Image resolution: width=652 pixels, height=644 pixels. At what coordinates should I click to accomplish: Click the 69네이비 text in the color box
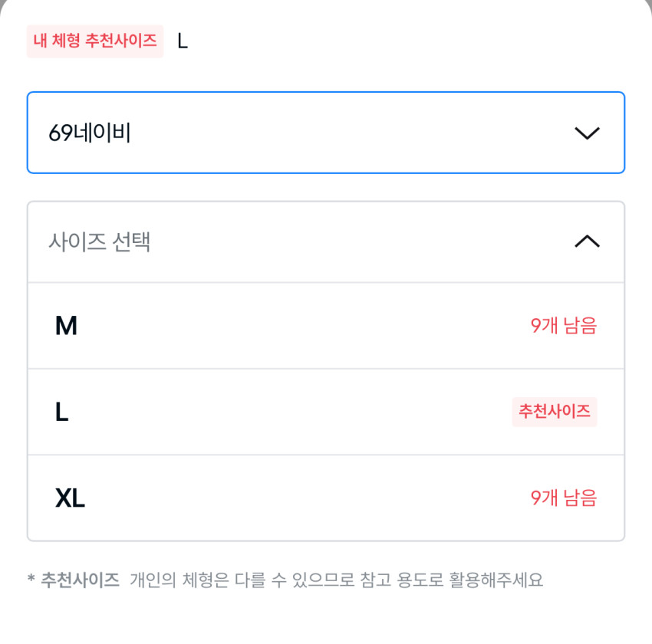click(90, 133)
